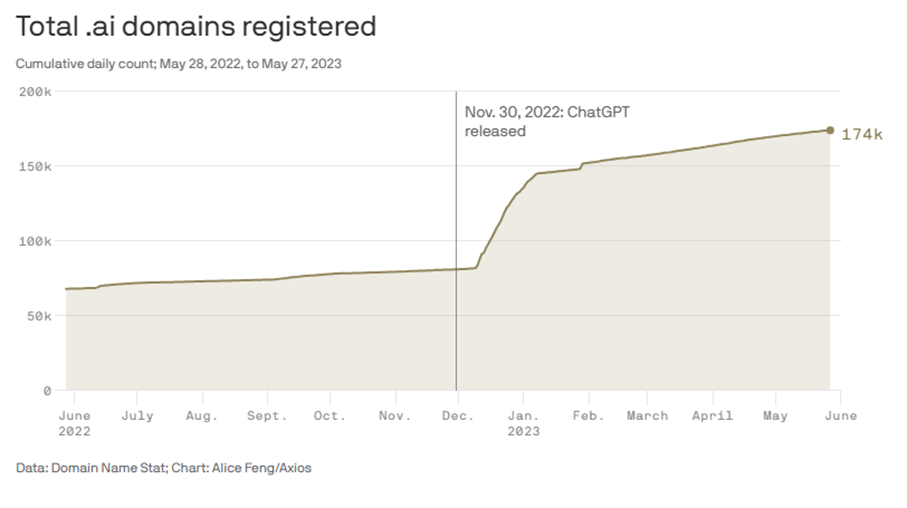Click the Jan. 2023 x-axis label
Screen dimensions: 907x508
pos(522,423)
